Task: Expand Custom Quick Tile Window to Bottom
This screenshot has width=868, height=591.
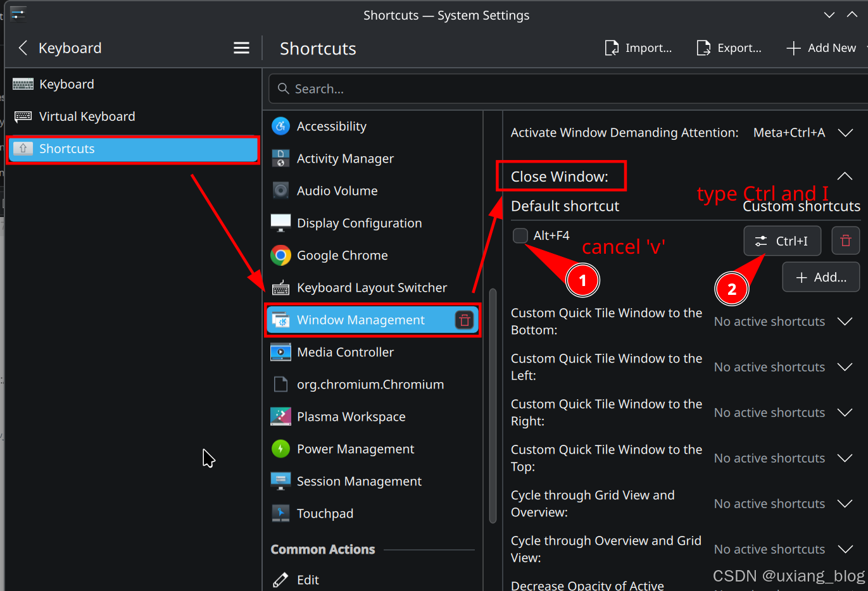Action: coord(845,321)
